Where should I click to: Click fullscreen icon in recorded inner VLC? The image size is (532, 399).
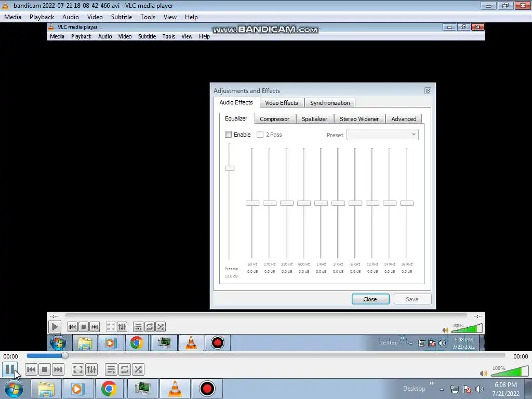point(111,327)
